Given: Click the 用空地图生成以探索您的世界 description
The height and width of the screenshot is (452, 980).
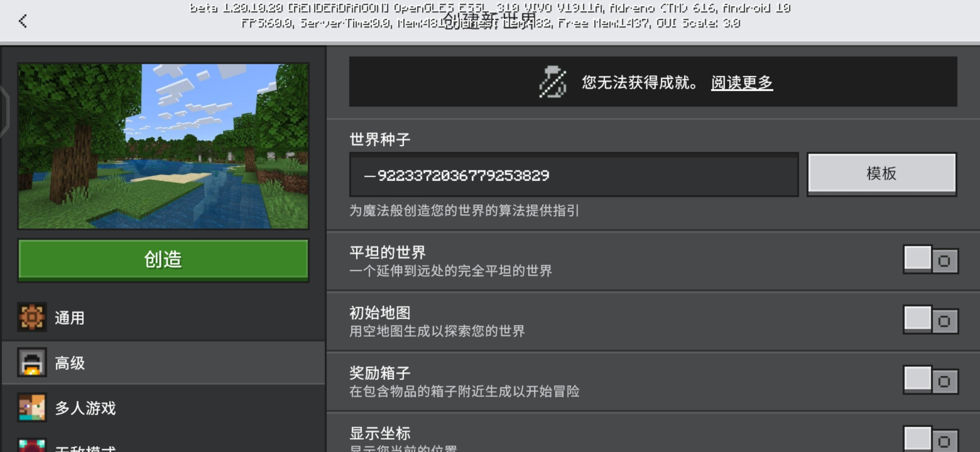Looking at the screenshot, I should (x=437, y=331).
